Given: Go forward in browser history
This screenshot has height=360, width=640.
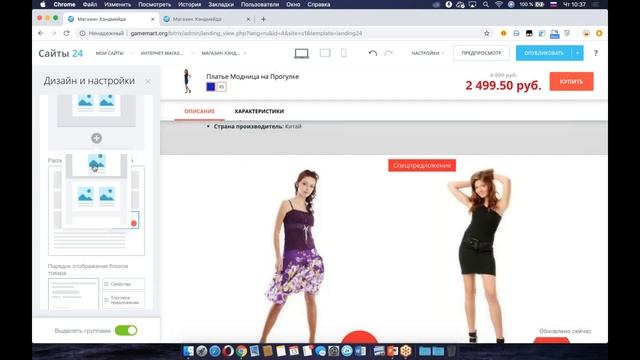Looking at the screenshot, I should point(53,33).
